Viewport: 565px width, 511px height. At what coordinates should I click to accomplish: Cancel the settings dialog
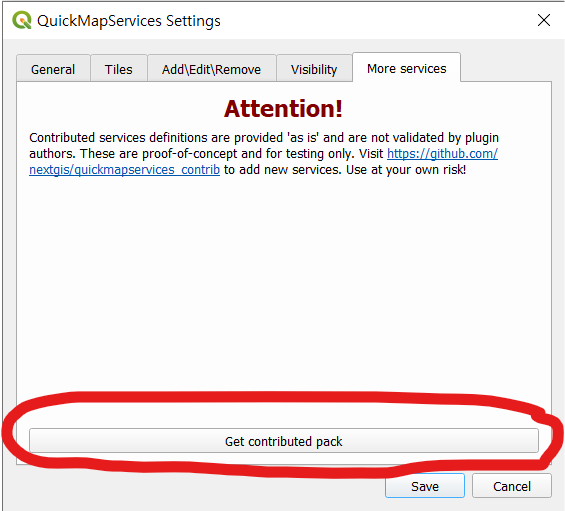pyautogui.click(x=512, y=486)
